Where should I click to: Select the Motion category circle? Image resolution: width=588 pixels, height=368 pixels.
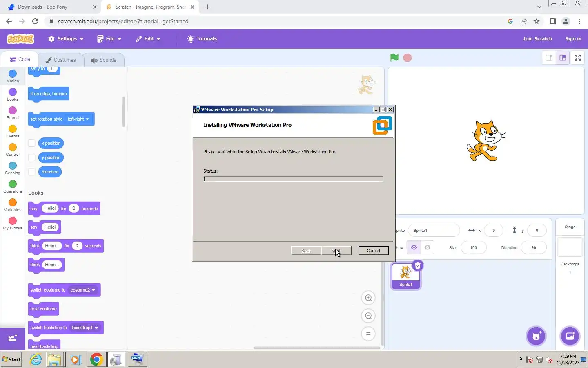[13, 74]
